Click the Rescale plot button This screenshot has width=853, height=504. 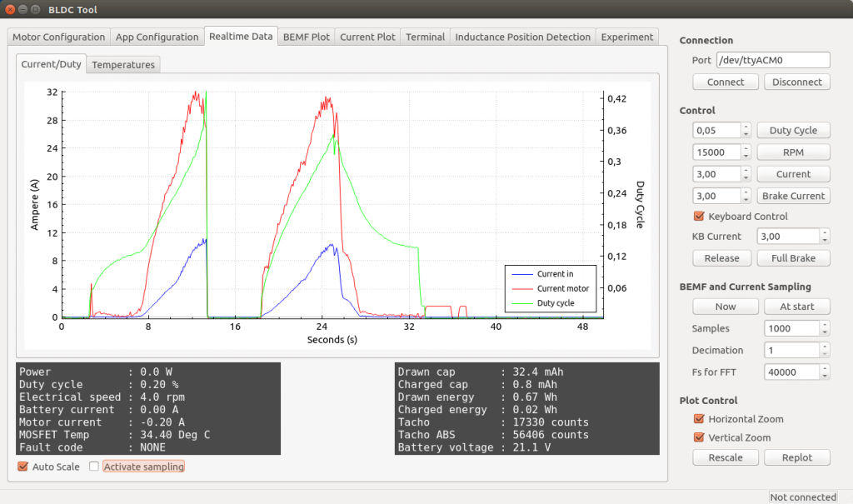(x=726, y=457)
